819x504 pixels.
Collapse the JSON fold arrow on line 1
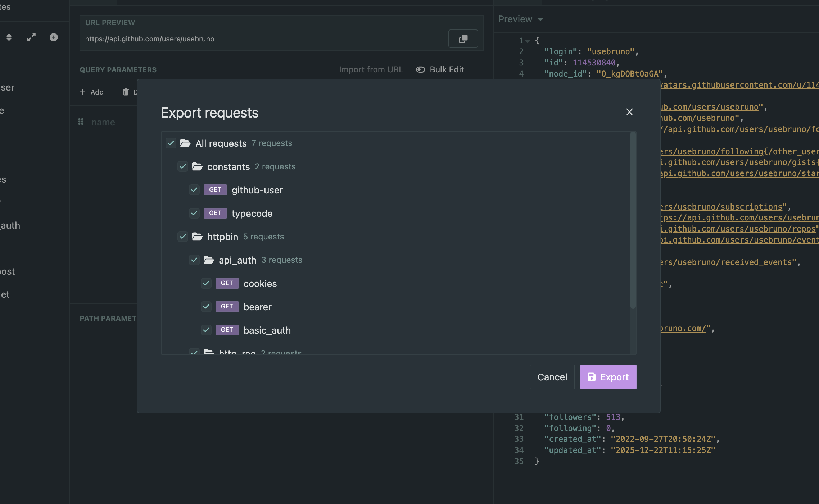[528, 41]
